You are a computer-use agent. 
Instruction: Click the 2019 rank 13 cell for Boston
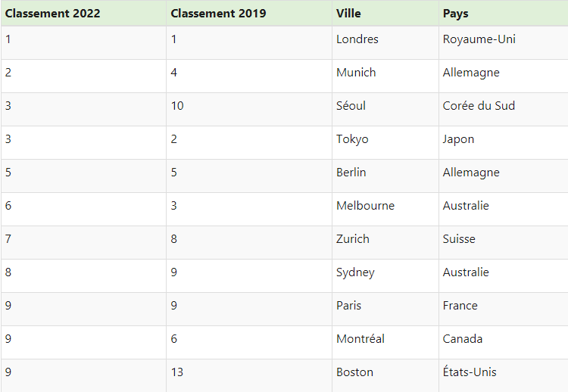(249, 375)
